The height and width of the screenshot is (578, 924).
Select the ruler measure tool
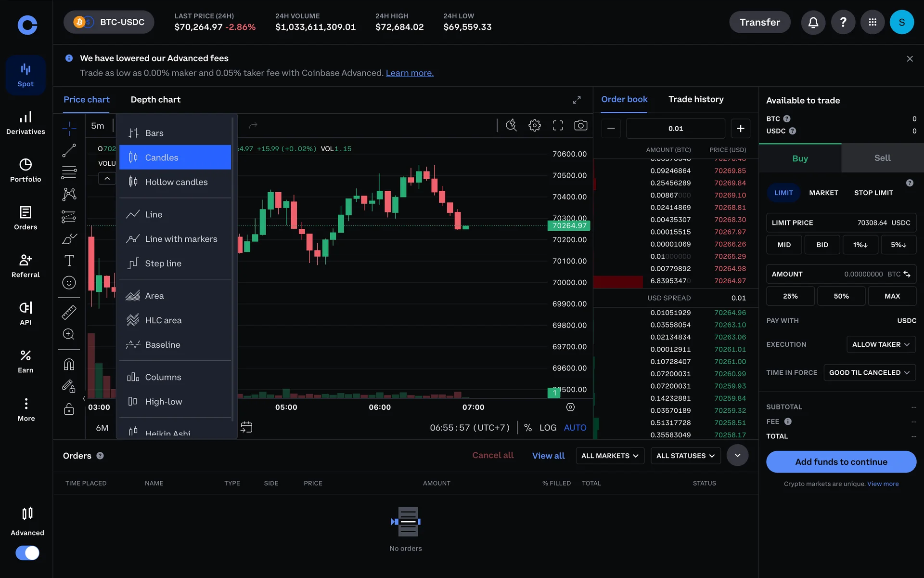point(69,312)
